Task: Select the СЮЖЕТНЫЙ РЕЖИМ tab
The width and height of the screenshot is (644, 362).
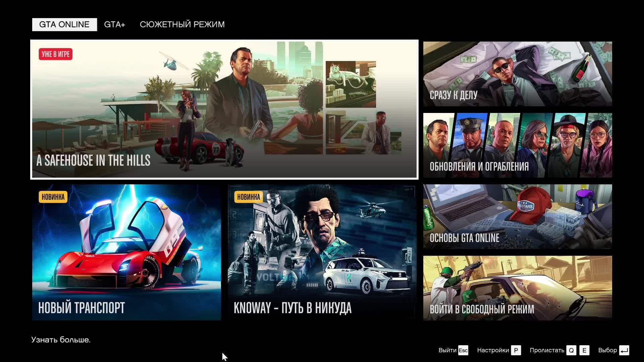Action: (x=182, y=24)
